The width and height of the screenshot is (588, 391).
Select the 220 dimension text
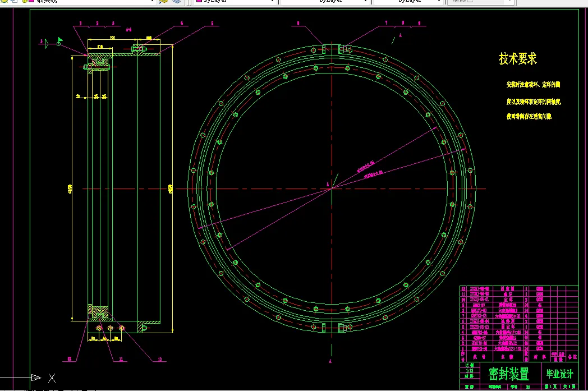[x=112, y=38]
